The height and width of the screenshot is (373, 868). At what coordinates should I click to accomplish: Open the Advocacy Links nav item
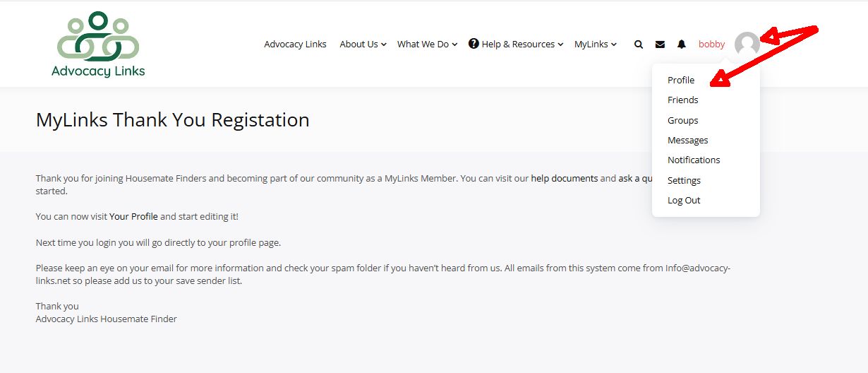(x=295, y=45)
